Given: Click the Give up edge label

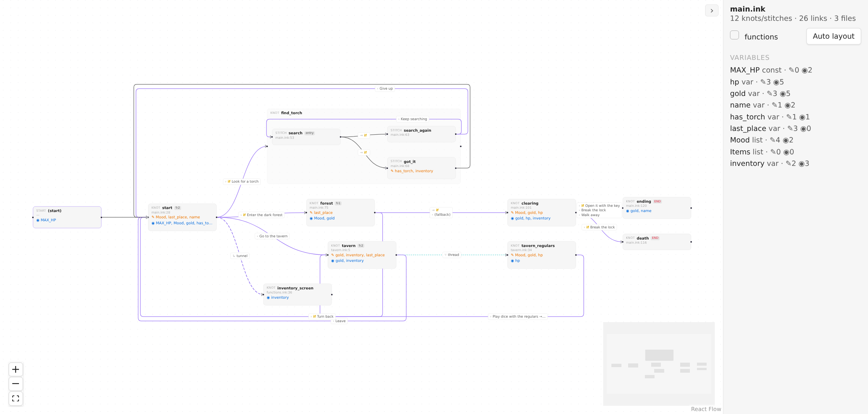Looking at the screenshot, I should [385, 89].
